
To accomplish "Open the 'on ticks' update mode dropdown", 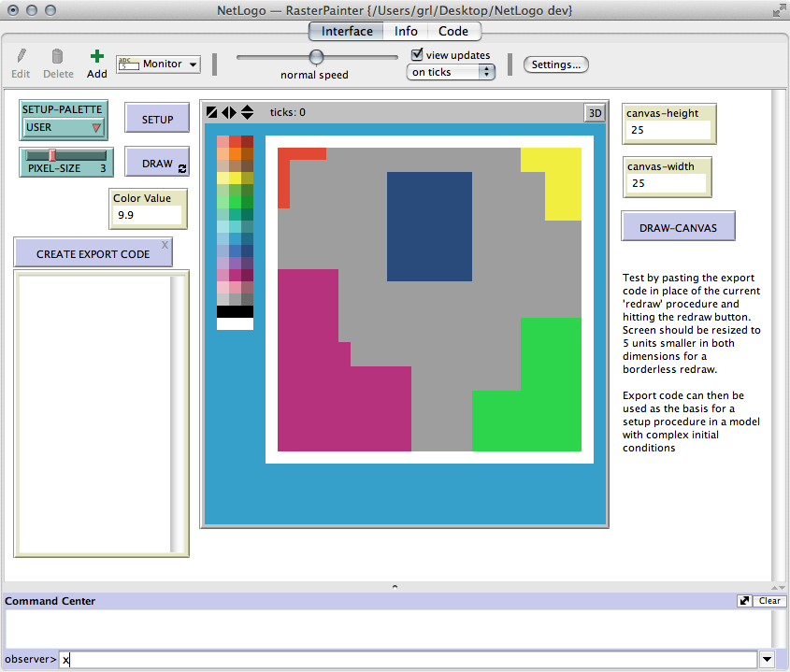I will tap(452, 72).
